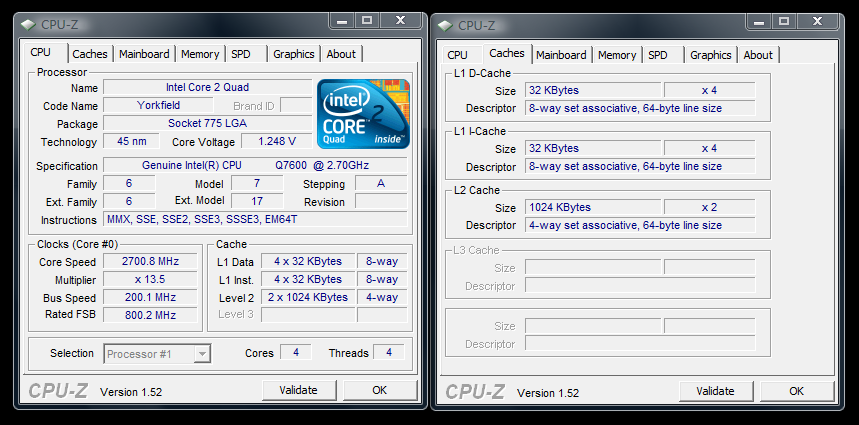Switch to CPU tab in the right window

point(457,55)
